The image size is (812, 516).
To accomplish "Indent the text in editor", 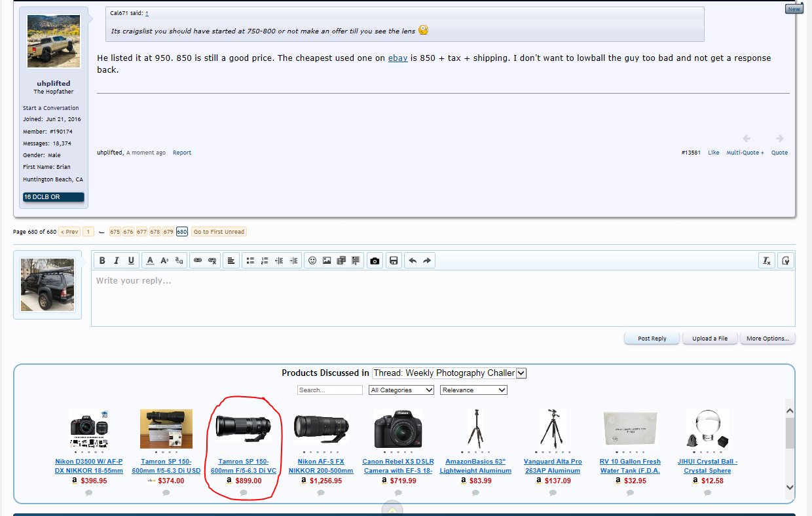I will click(294, 261).
